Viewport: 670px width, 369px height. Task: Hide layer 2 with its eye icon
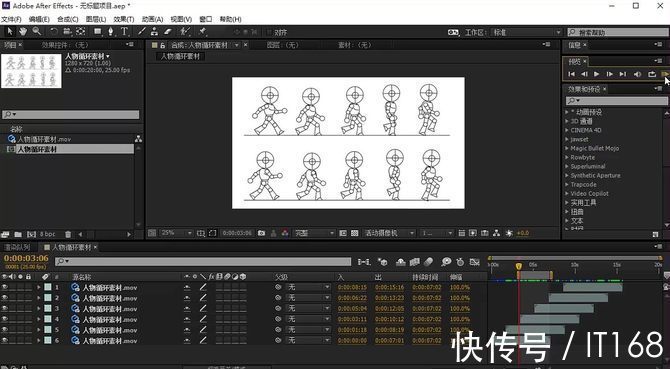pyautogui.click(x=5, y=298)
